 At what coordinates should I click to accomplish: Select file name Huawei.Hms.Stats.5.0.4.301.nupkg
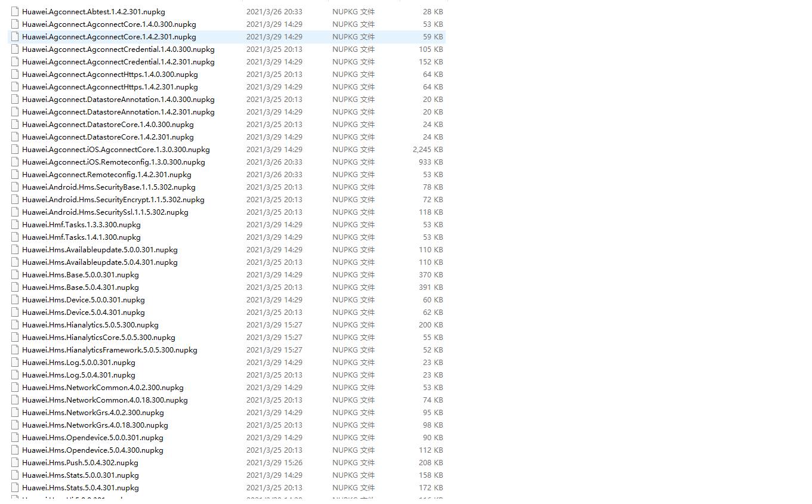pyautogui.click(x=81, y=487)
